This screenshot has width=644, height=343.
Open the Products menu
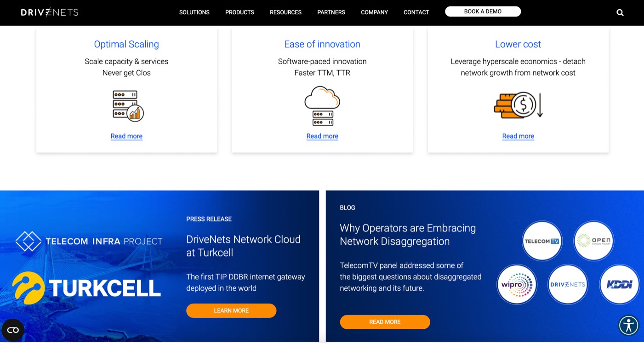tap(239, 12)
